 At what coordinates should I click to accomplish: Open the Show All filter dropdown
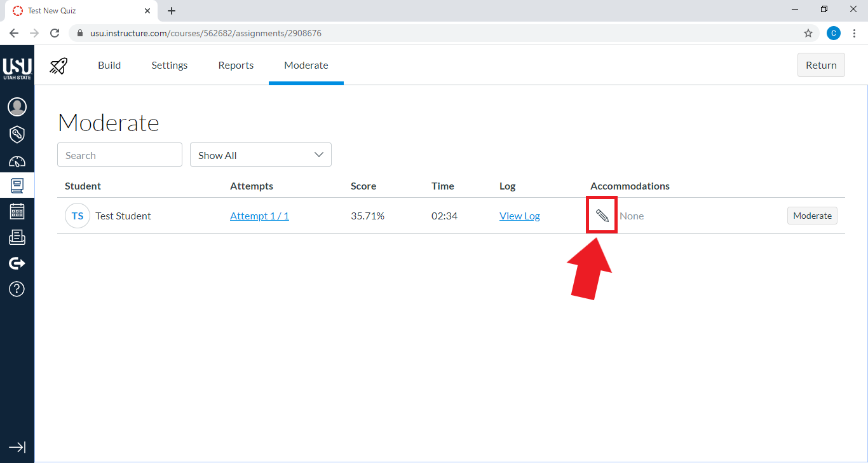[x=261, y=155]
